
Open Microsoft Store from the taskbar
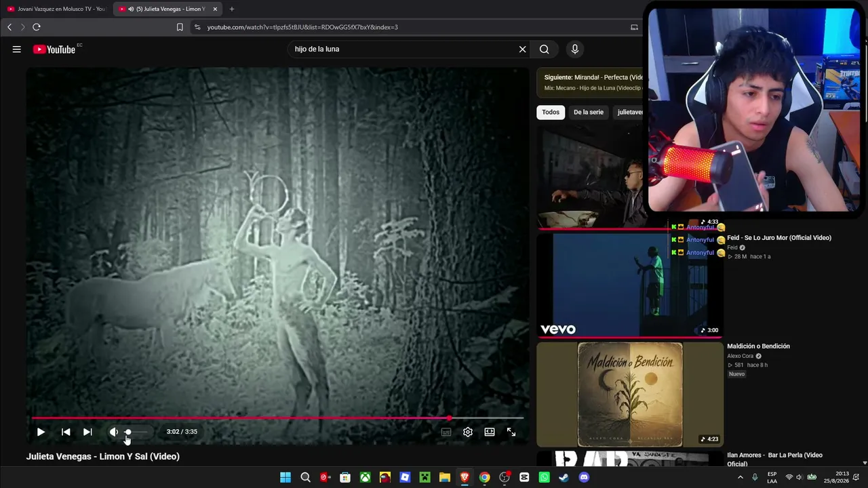pyautogui.click(x=345, y=477)
